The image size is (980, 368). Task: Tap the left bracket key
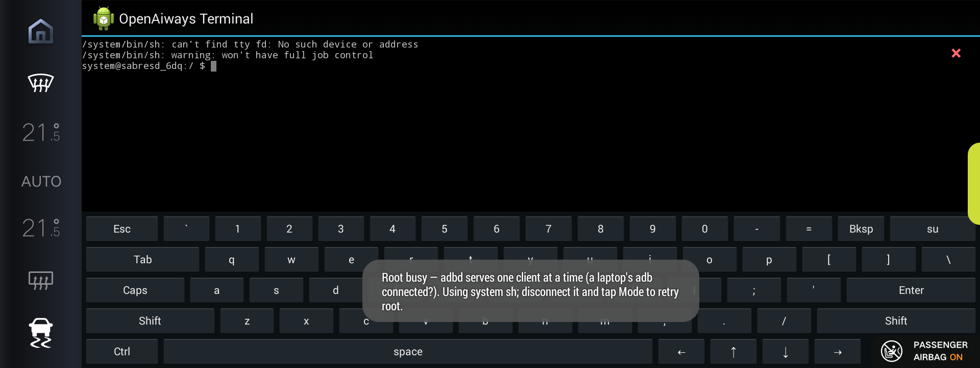(x=829, y=260)
